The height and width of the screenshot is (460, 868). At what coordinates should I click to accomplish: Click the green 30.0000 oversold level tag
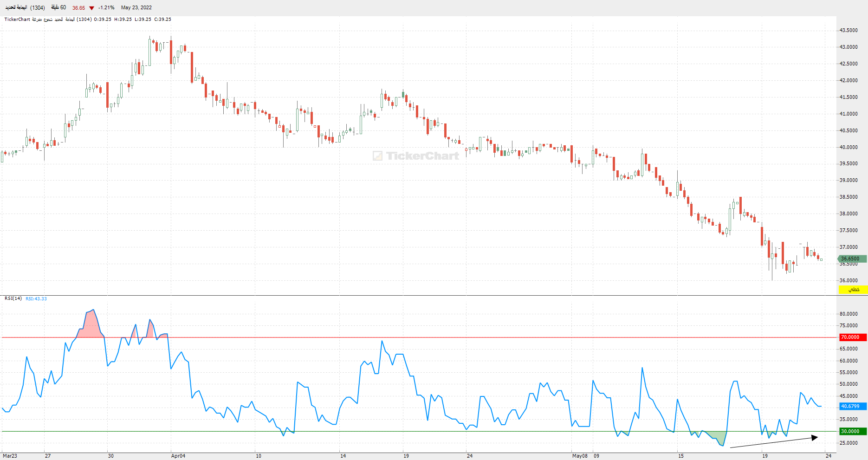coord(853,431)
